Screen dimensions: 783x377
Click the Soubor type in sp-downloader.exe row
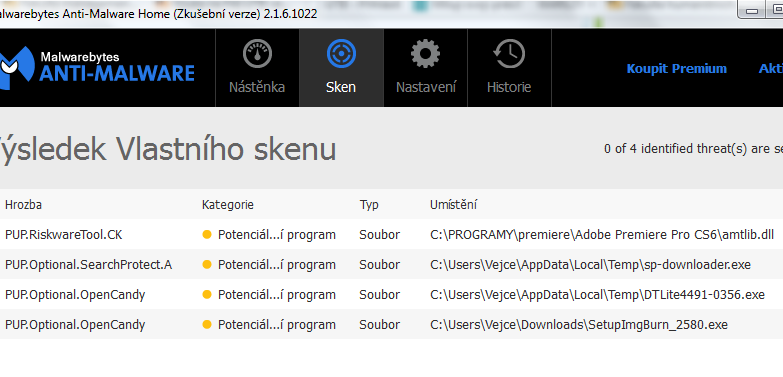click(380, 265)
